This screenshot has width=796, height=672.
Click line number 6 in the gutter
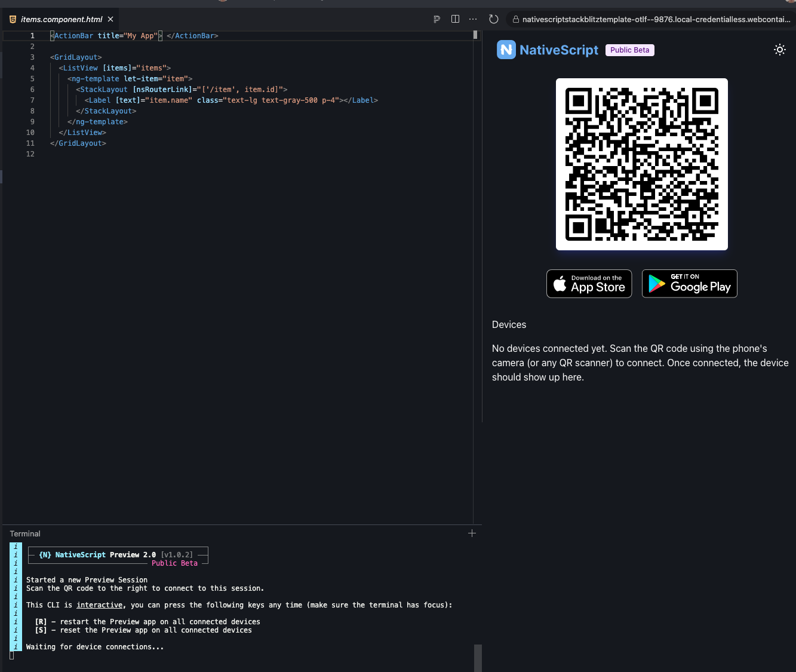point(32,90)
